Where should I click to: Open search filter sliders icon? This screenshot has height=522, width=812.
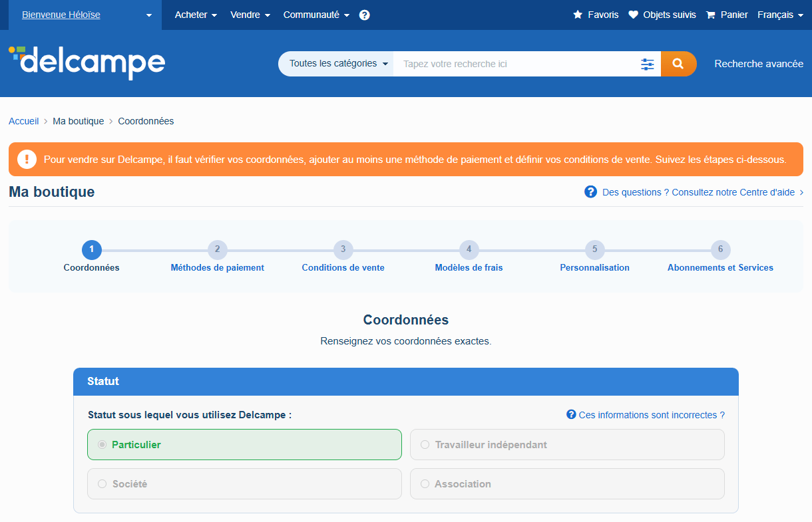(x=648, y=64)
